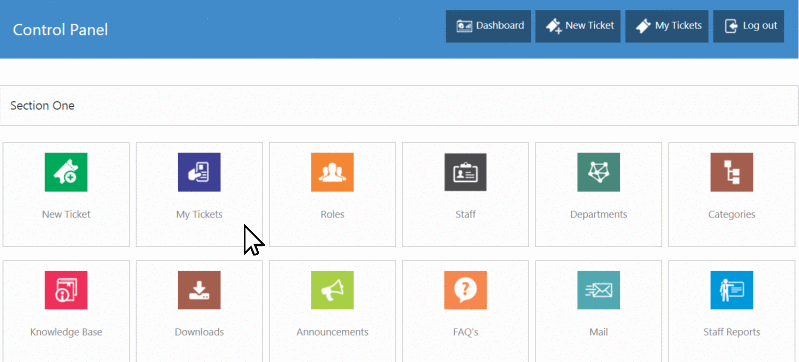Click the "Knowledge Base" tile label

coord(66,332)
